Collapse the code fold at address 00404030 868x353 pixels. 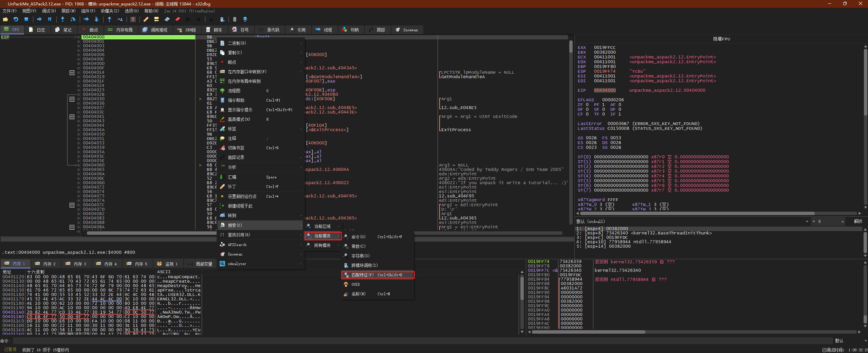point(72,99)
